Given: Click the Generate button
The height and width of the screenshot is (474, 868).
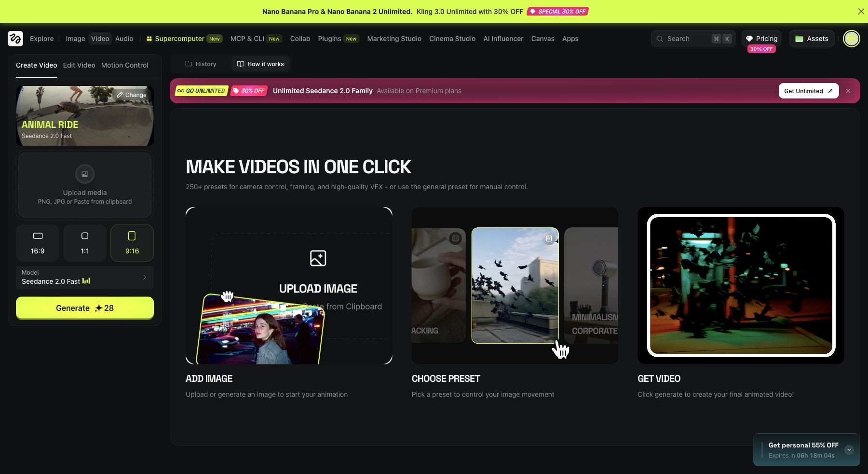Looking at the screenshot, I should click(85, 308).
